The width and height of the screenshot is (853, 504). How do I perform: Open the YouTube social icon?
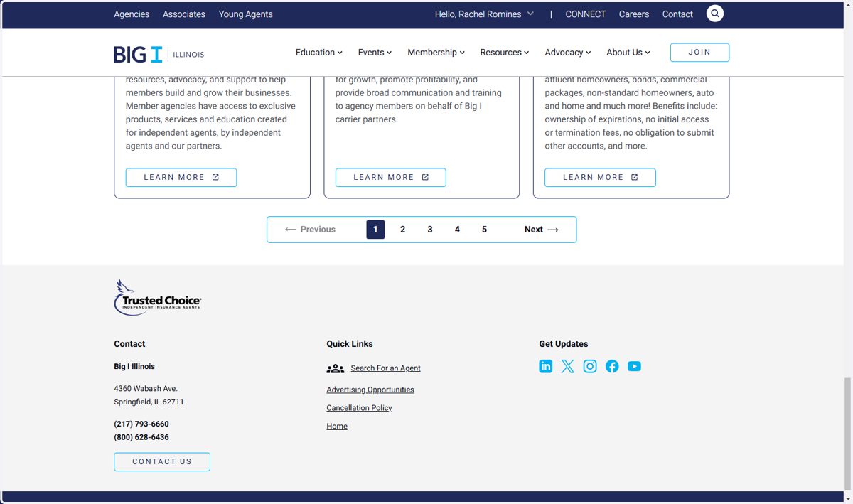(x=634, y=366)
